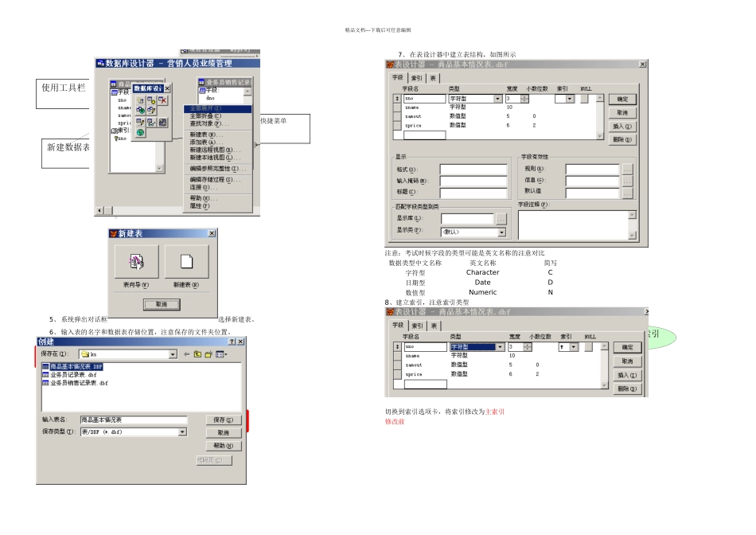Click Modify Table pencil icon in toolbar
756x535 pixels.
(x=140, y=122)
